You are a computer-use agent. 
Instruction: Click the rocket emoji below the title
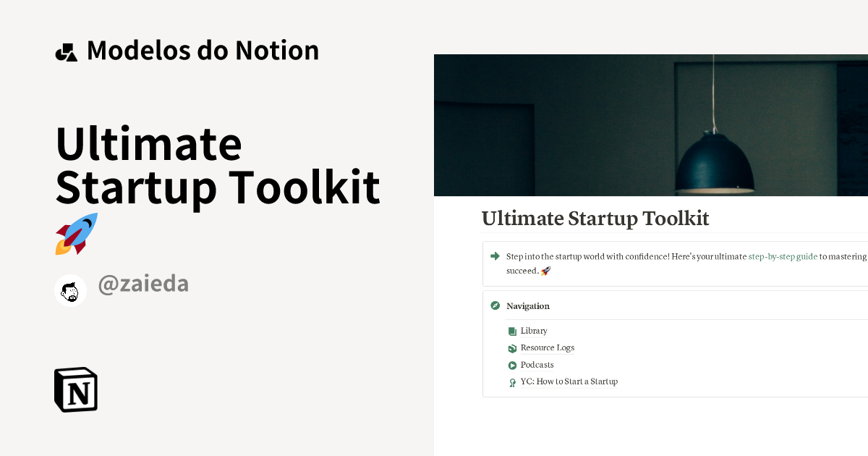coord(75,234)
